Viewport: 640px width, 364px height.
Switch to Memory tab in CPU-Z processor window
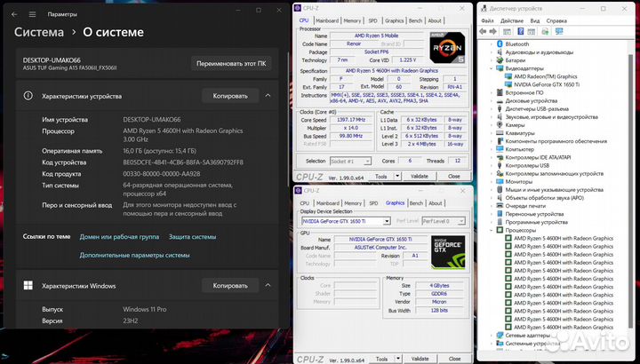[x=352, y=20]
